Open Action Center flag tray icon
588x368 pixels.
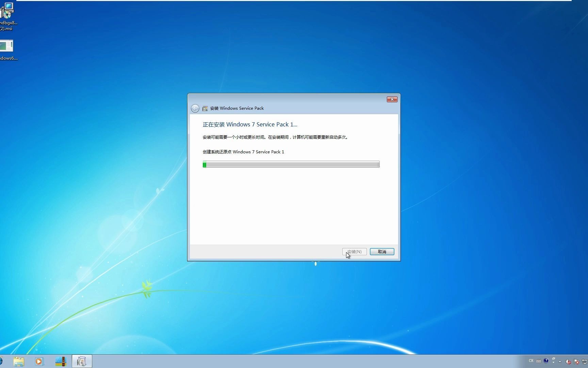click(x=576, y=362)
